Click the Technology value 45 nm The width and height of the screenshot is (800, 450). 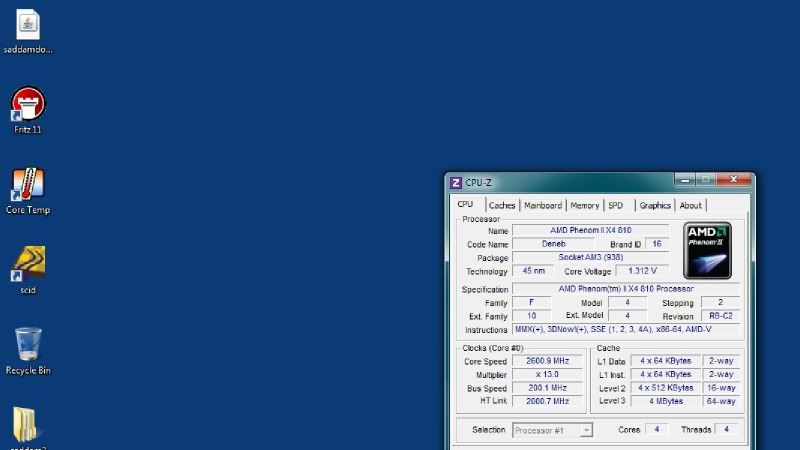[533, 271]
